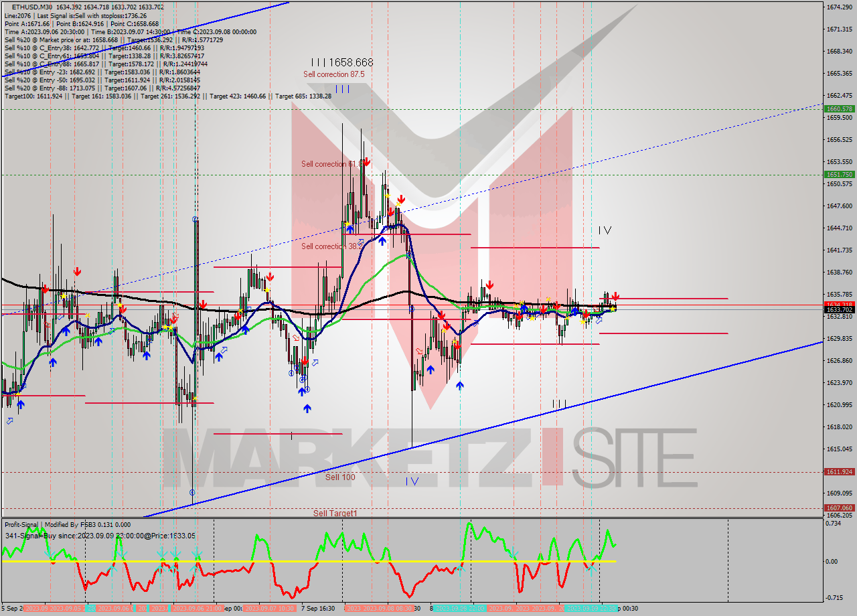Click the 'Target100: 1611.924' targets line
857x616 pixels.
(168, 96)
